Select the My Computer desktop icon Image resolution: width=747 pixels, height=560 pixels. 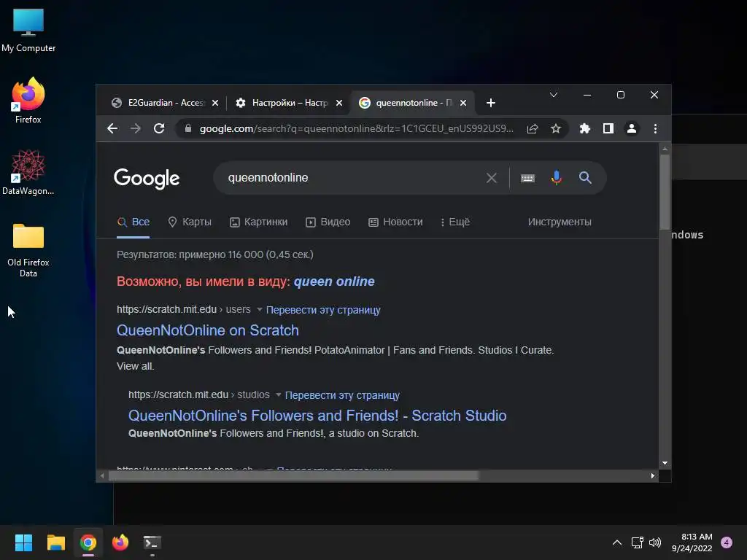[x=28, y=30]
